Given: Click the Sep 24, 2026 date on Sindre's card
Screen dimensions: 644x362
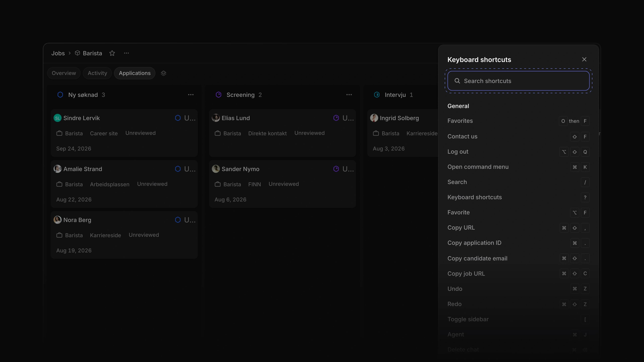Looking at the screenshot, I should point(74,149).
